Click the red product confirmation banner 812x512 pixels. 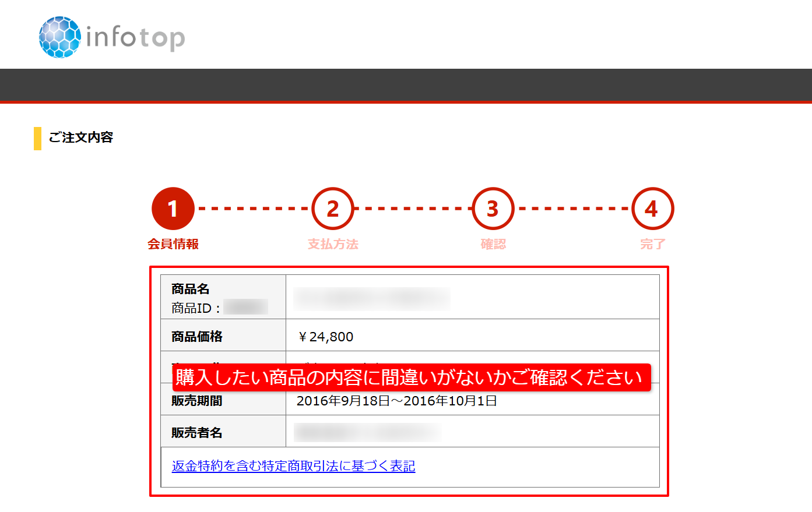411,377
